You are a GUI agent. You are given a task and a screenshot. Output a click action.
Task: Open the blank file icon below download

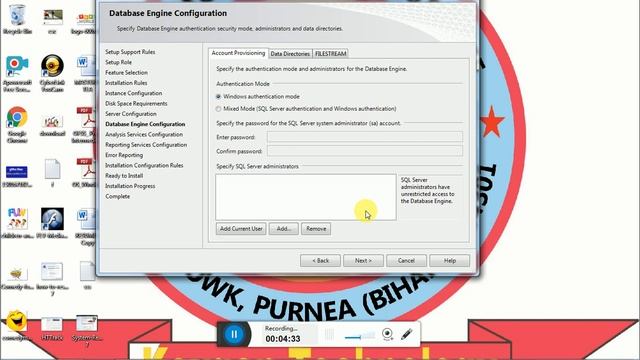point(52,173)
